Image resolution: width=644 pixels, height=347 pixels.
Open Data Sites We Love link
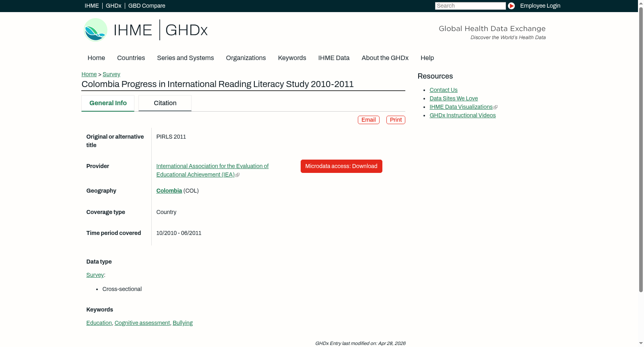click(454, 98)
